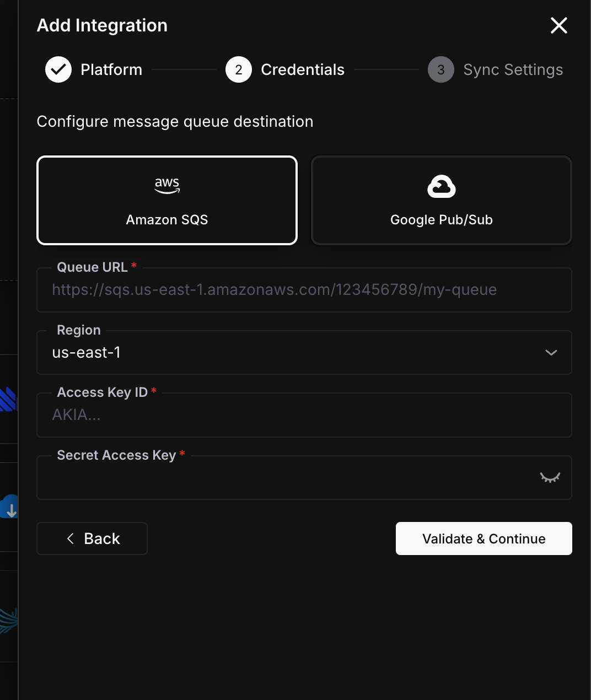Go back to the Platform step via Back button
591x700 pixels.
92,539
